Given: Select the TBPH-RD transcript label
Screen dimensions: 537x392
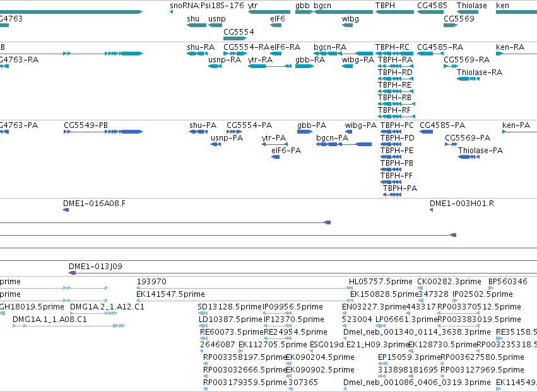Looking at the screenshot, I should pos(395,72).
